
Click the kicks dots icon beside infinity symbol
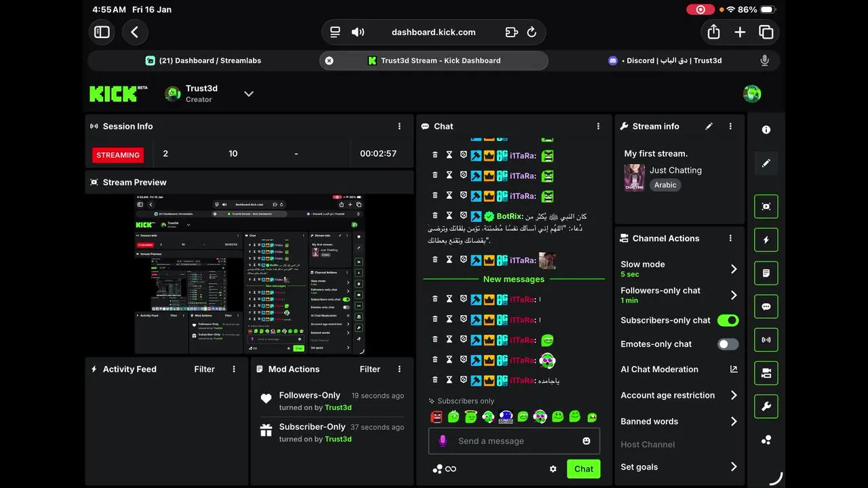tap(437, 469)
